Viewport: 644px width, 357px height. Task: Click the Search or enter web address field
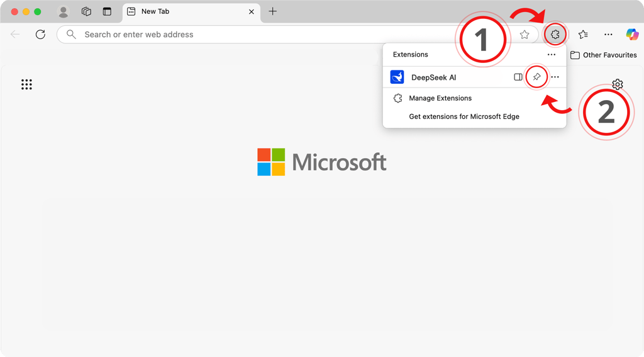click(x=297, y=35)
